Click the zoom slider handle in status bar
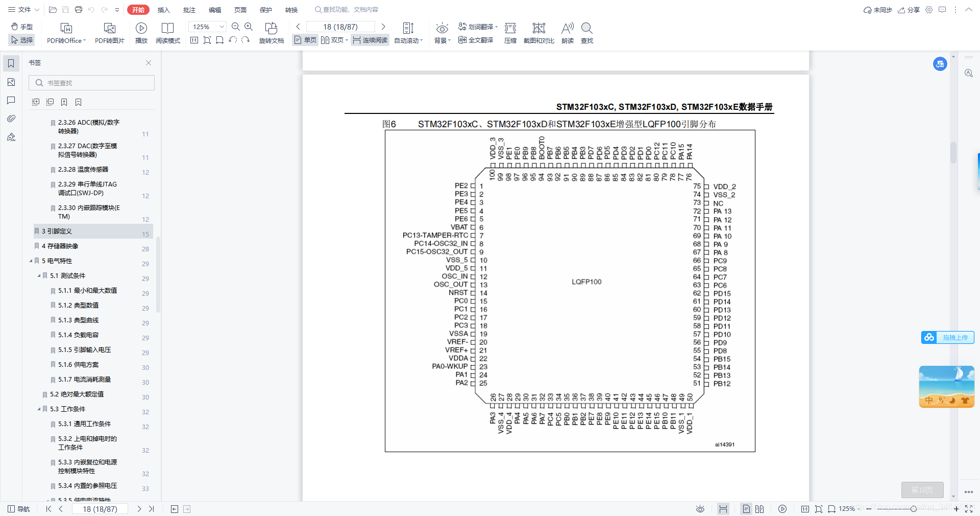This screenshot has width=980, height=516. pos(914,509)
